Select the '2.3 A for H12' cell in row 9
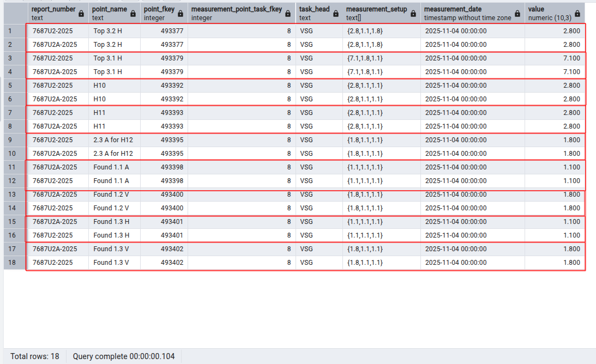Viewport: 596px width, 364px height. (113, 140)
